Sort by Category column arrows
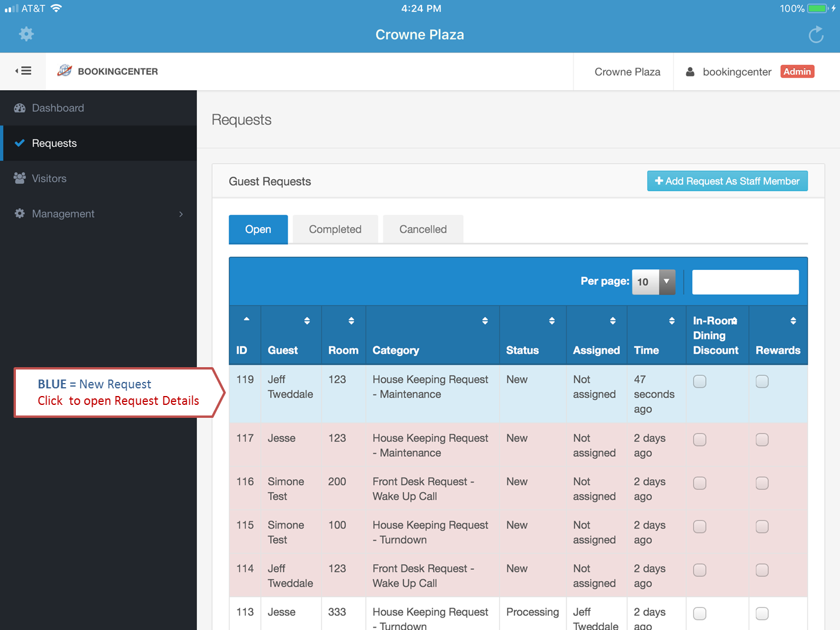Image resolution: width=840 pixels, height=630 pixels. [485, 321]
